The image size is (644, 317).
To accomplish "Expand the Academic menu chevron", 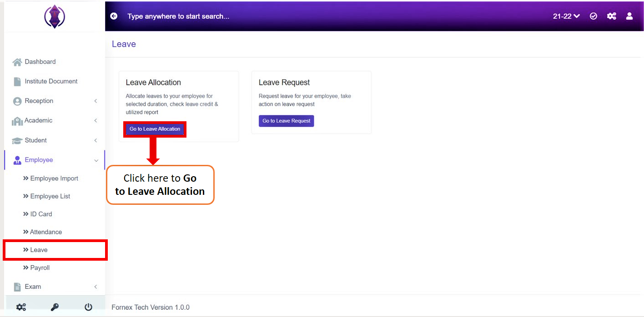I will click(x=96, y=120).
